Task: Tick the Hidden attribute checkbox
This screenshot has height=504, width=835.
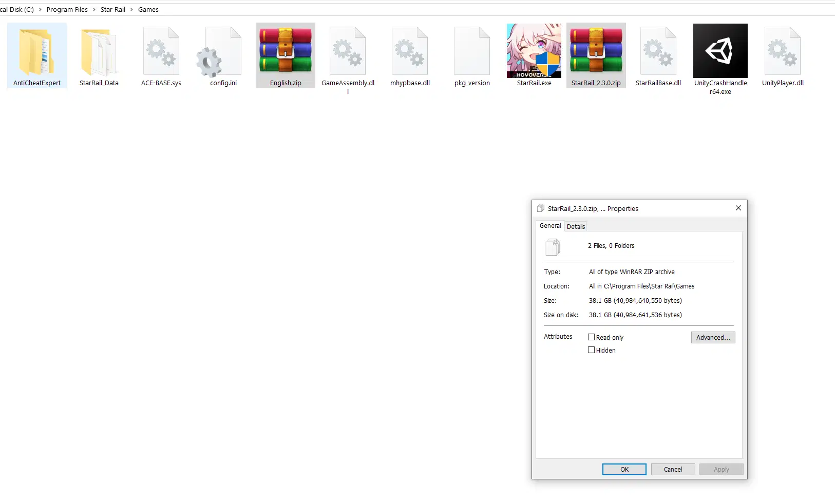Action: point(592,350)
